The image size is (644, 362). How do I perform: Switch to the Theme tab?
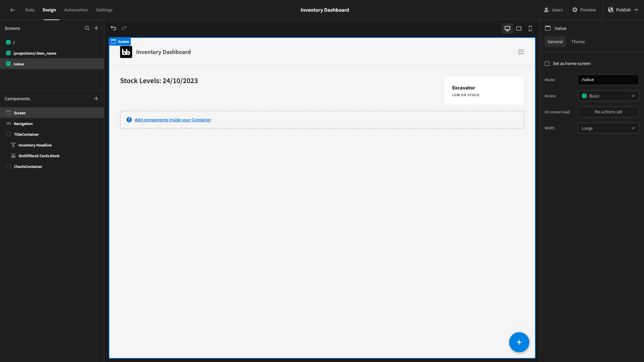578,42
